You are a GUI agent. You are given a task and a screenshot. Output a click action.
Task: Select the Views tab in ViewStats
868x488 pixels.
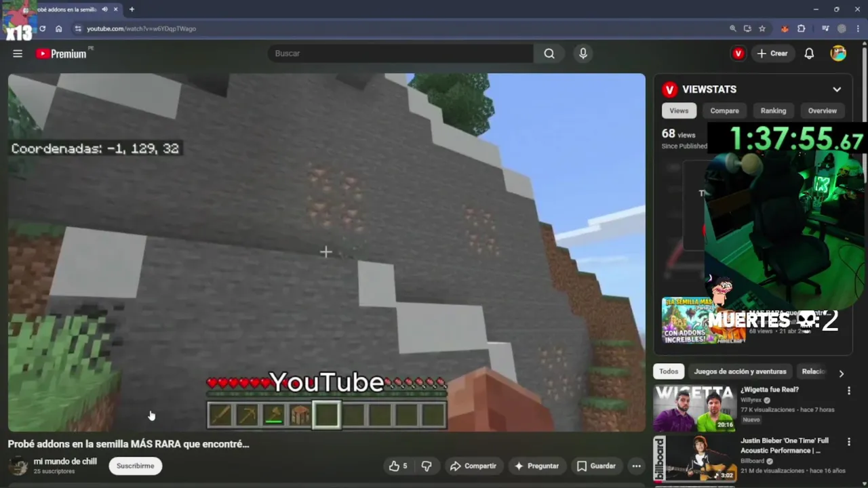679,110
